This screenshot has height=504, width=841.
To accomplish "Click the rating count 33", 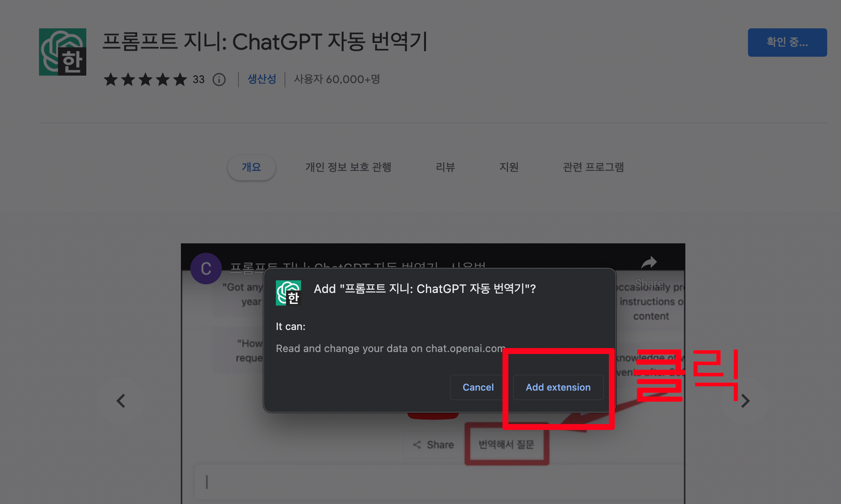I will pos(199,80).
